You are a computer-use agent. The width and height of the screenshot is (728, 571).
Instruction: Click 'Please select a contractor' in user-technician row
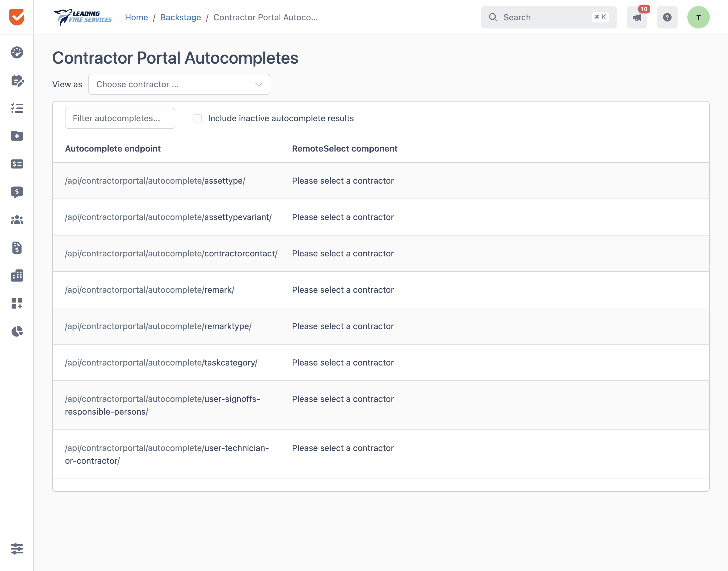coord(342,448)
